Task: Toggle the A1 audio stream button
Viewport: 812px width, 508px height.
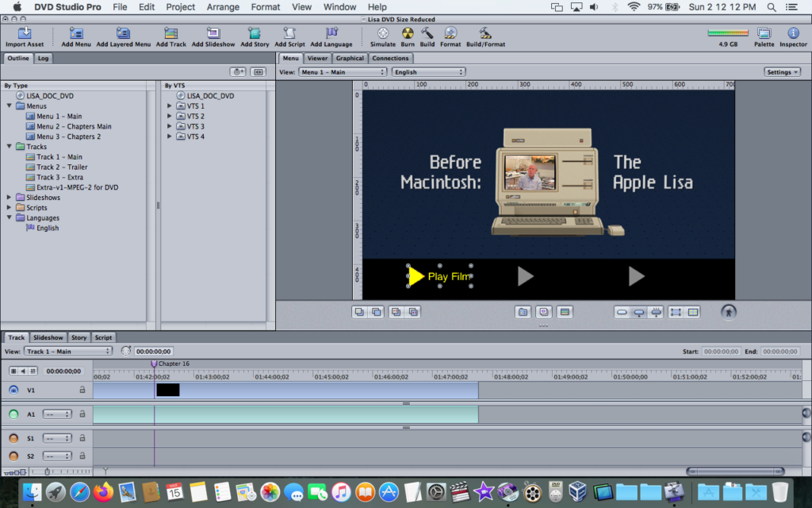Action: pos(13,414)
